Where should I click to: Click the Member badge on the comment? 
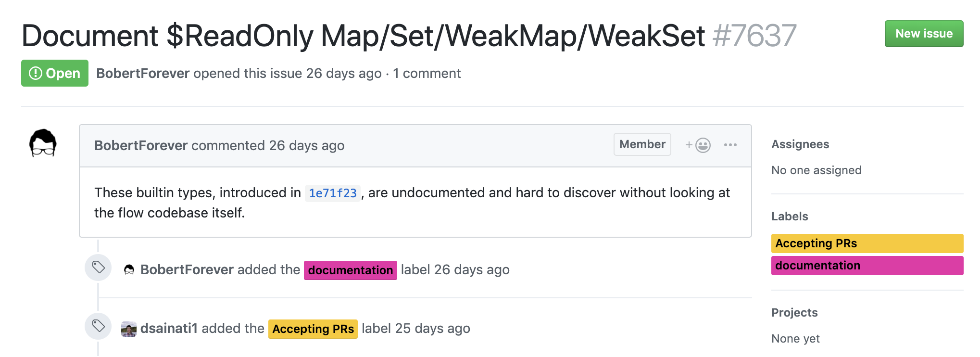(x=642, y=144)
